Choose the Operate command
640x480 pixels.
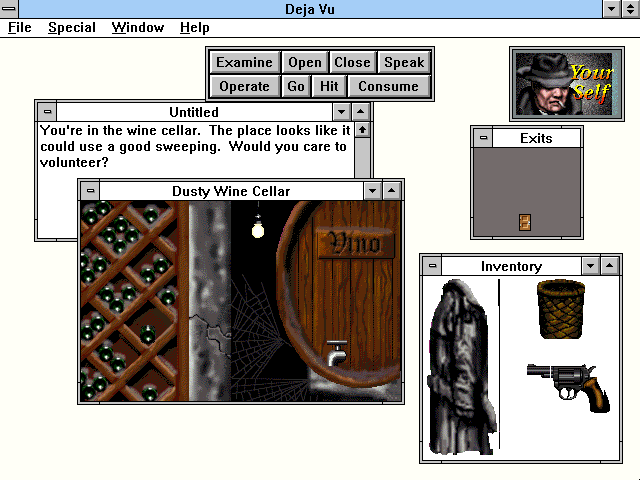(244, 87)
